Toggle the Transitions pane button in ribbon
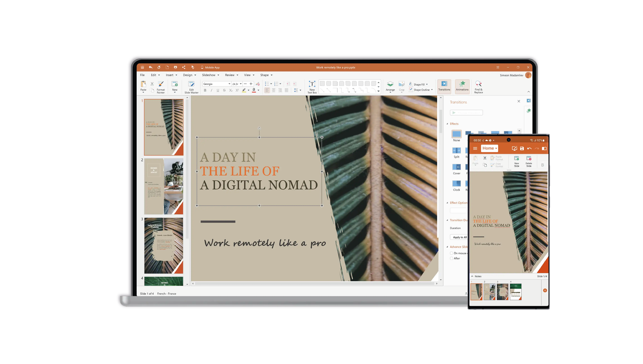 [x=444, y=86]
